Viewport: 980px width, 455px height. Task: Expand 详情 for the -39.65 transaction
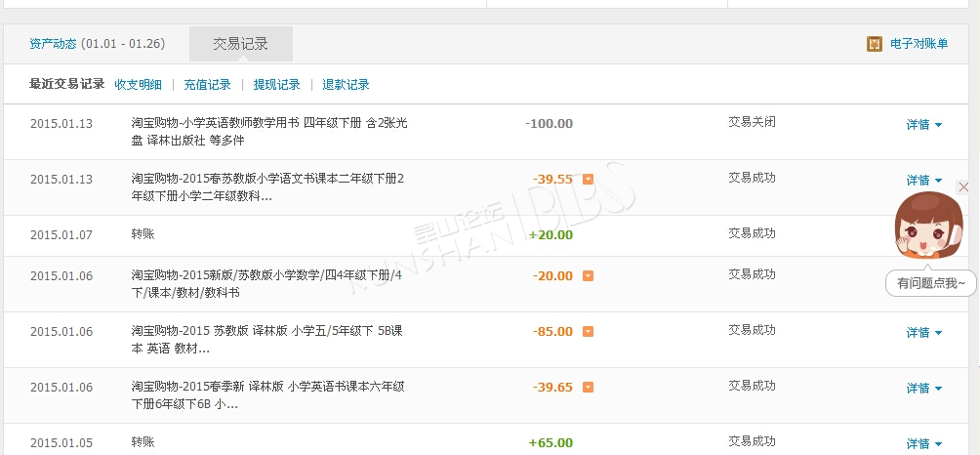923,389
